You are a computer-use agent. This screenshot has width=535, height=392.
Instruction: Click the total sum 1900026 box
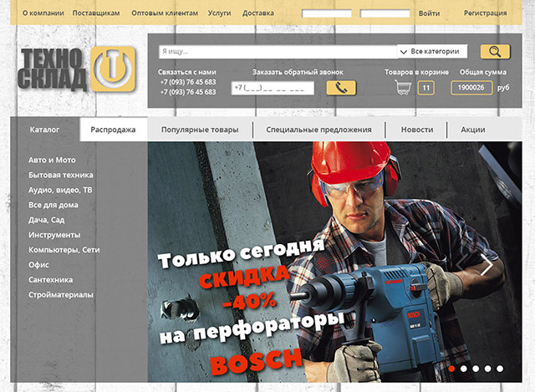pos(471,88)
